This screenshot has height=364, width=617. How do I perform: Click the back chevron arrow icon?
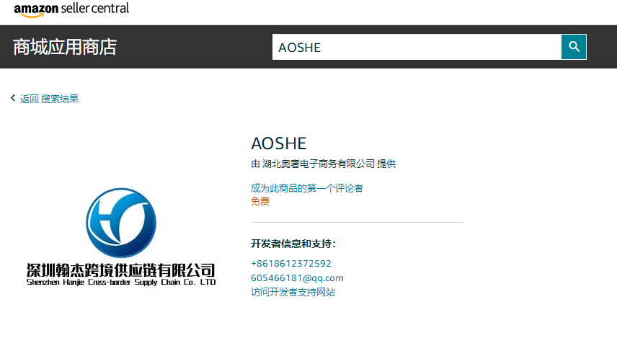point(13,98)
